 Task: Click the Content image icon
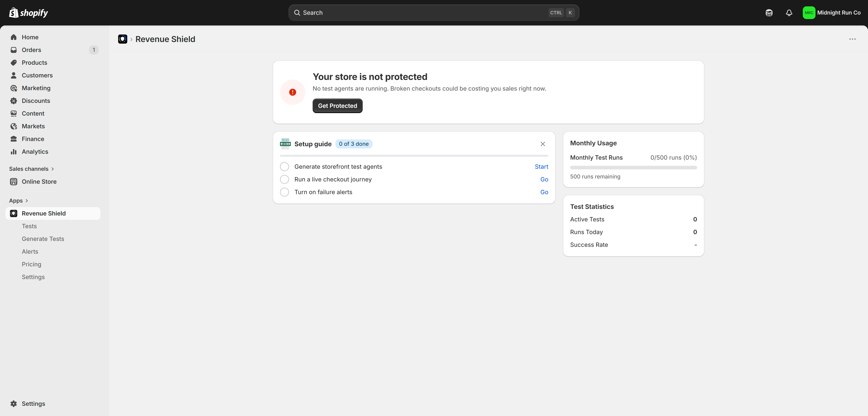(13, 114)
